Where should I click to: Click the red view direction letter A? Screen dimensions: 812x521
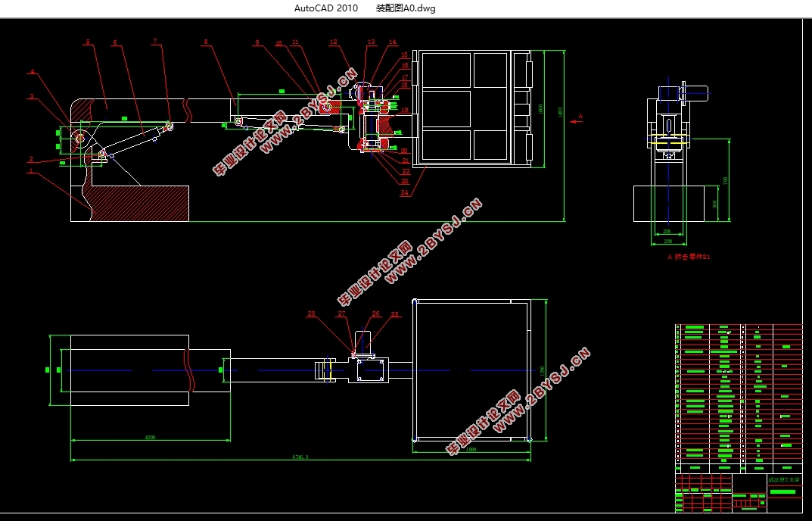click(580, 116)
